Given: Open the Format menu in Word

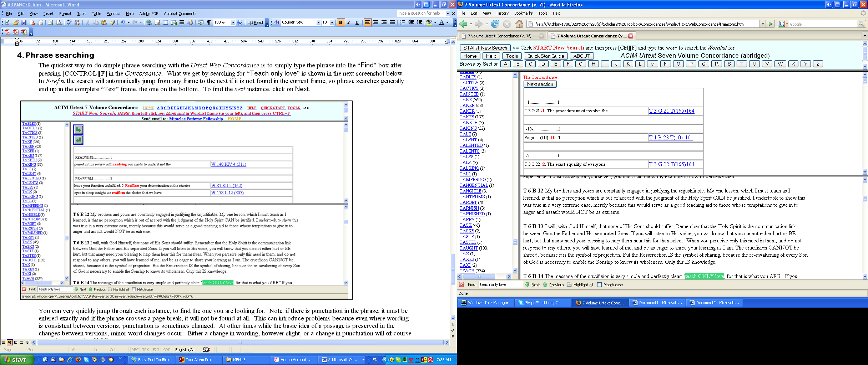Looking at the screenshot, I should [x=65, y=14].
